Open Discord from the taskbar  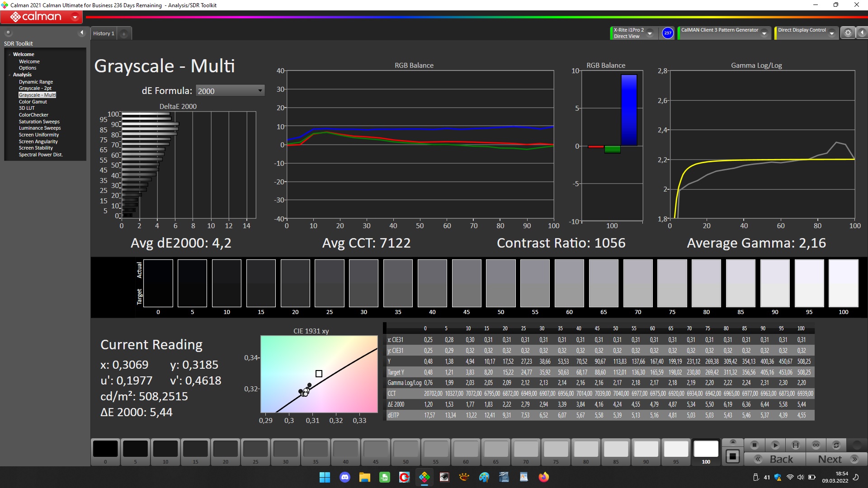pos(345,477)
